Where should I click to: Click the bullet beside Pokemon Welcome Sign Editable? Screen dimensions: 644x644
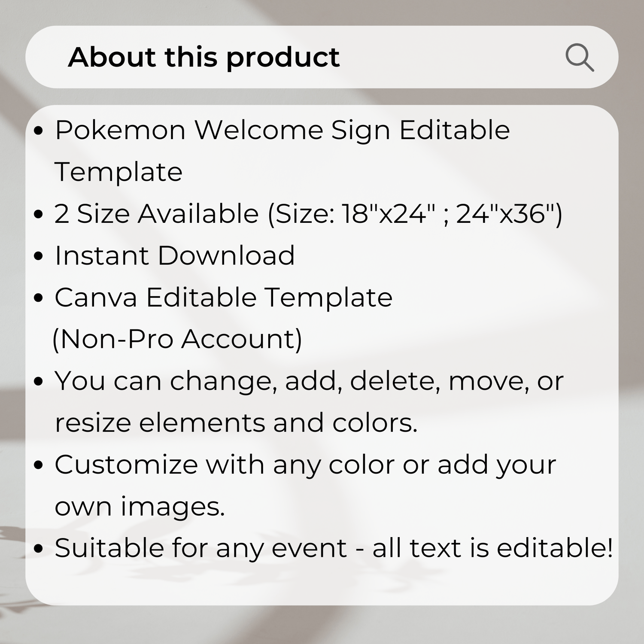coord(39,131)
